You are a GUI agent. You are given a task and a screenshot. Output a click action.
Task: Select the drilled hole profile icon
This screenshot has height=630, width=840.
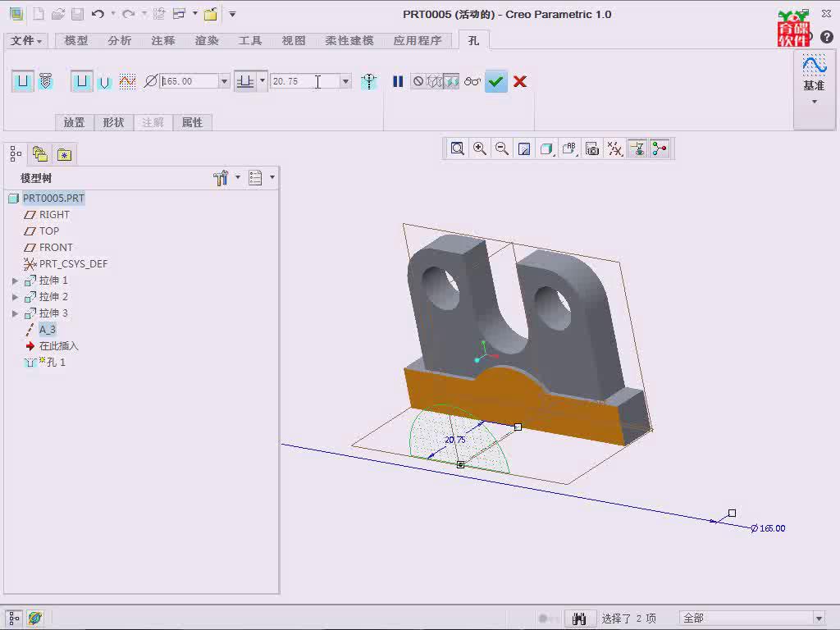click(104, 81)
